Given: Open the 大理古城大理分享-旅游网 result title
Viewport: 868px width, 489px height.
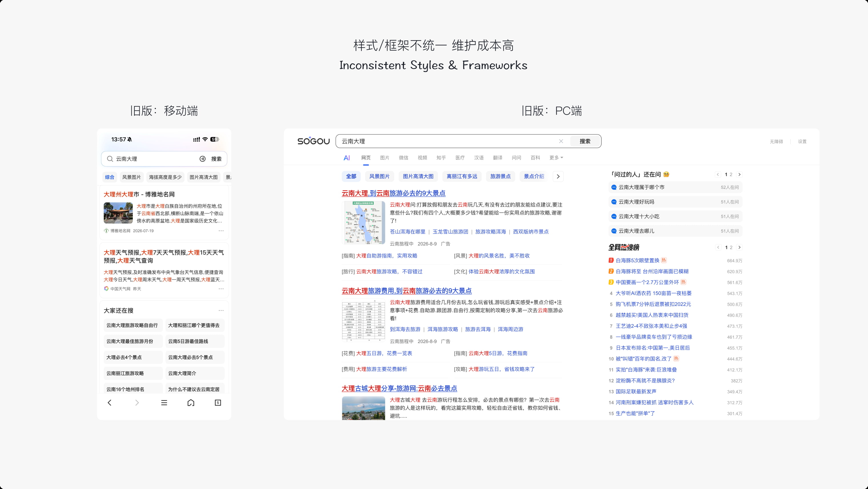Looking at the screenshot, I should (x=399, y=388).
